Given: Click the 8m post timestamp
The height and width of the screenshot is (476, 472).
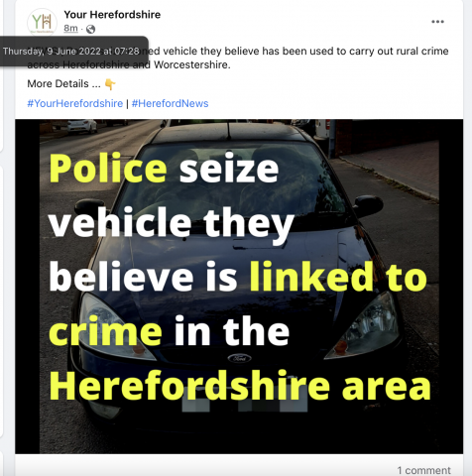Looking at the screenshot, I should [x=70, y=29].
